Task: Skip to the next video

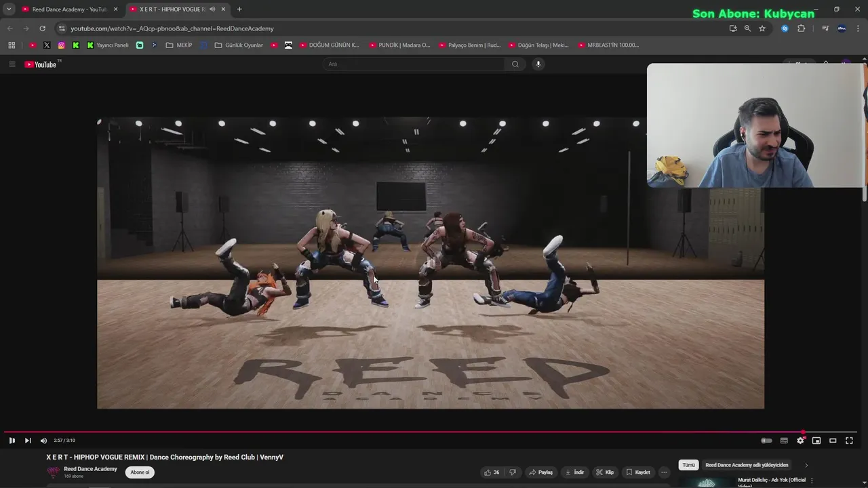Action: 28,441
